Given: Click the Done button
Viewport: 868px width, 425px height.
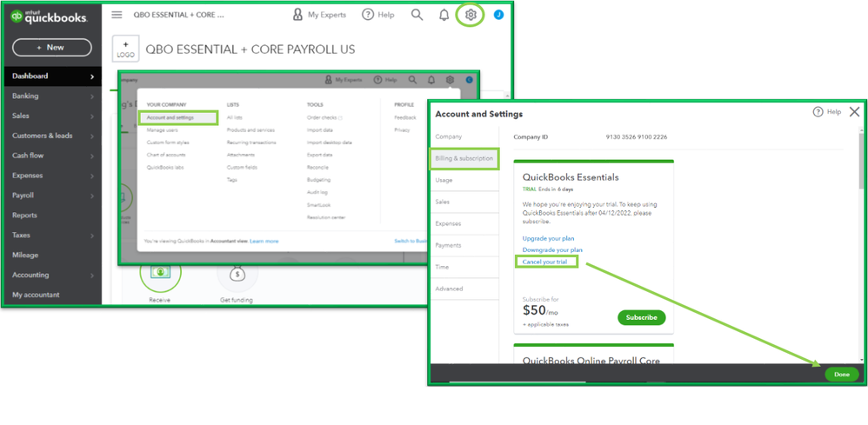Looking at the screenshot, I should click(841, 375).
